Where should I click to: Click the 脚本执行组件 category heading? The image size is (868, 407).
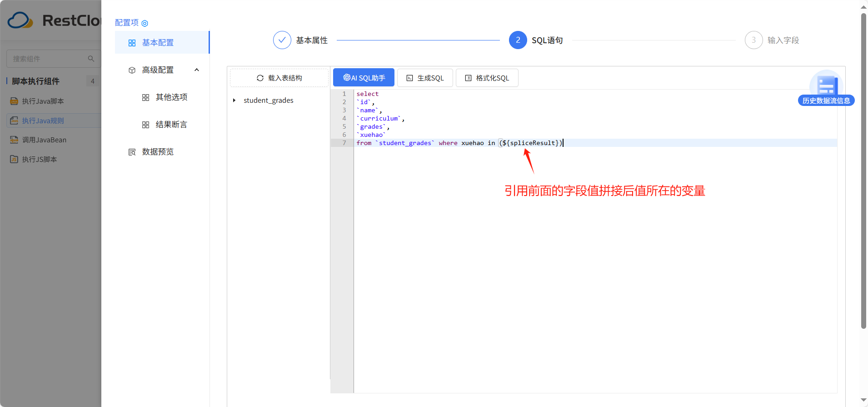pyautogui.click(x=35, y=81)
